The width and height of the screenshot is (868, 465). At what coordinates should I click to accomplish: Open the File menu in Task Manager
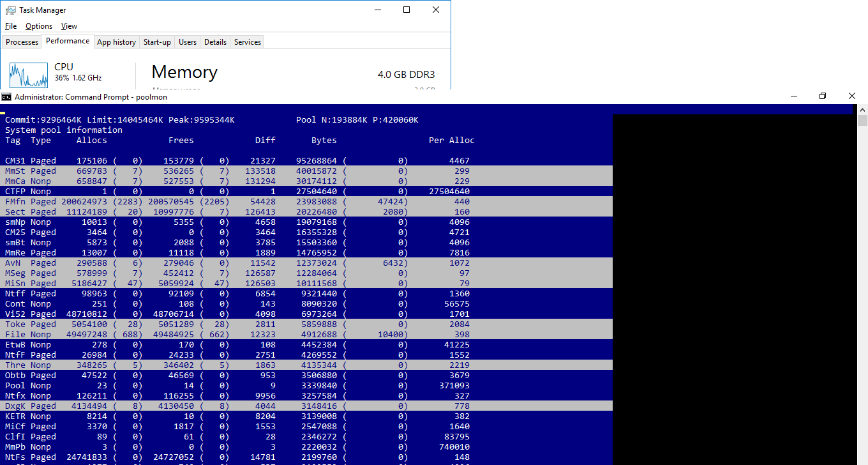[x=11, y=26]
